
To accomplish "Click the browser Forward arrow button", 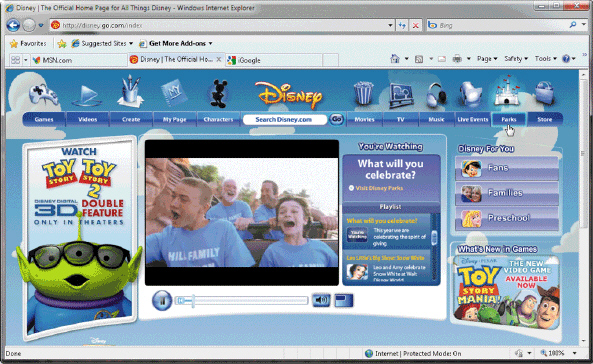I will (29, 25).
